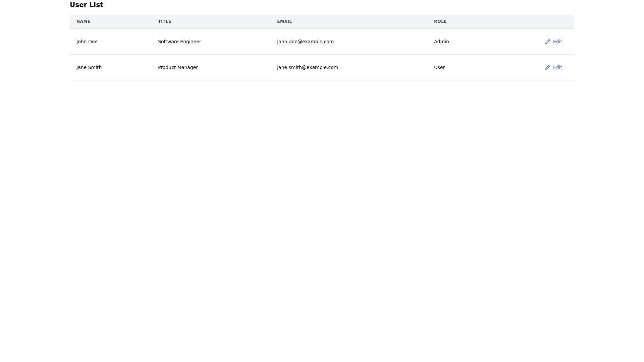Click the NAME column header

(83, 21)
